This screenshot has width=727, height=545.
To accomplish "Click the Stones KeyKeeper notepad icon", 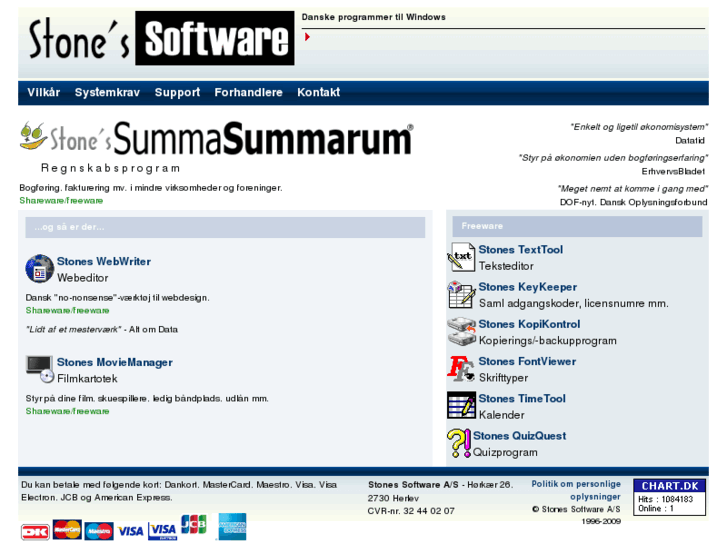I will click(x=461, y=295).
